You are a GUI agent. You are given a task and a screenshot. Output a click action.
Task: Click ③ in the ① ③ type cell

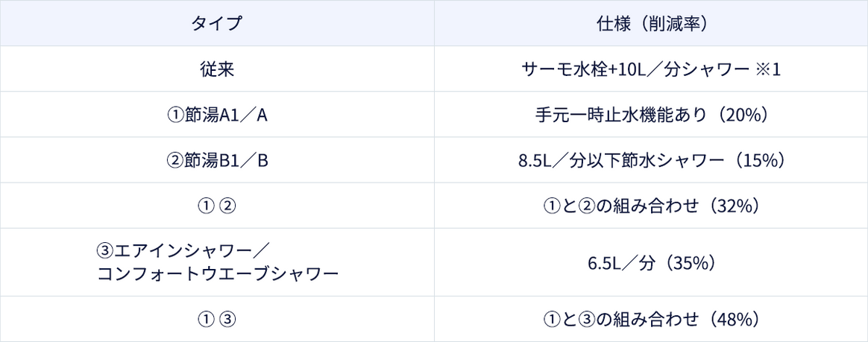[x=228, y=320]
